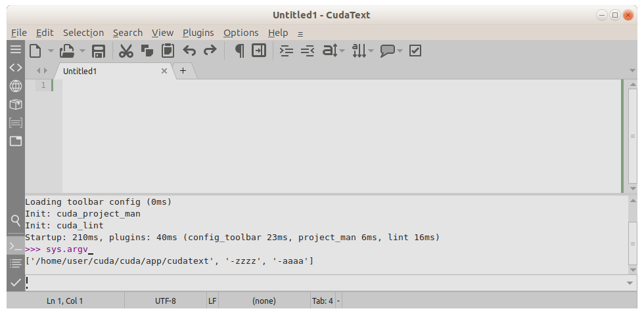
Task: Open the Code tree sidebar panel
Action: click(x=16, y=68)
